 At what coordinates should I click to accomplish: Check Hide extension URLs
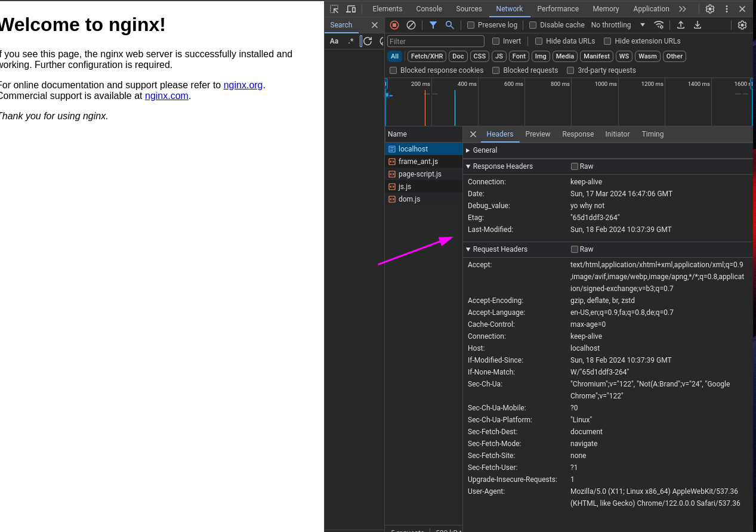pyautogui.click(x=607, y=41)
